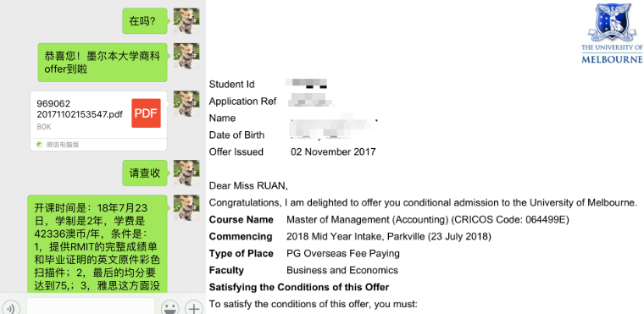The image size is (644, 314).
Task: Focus the chat message input box
Action: 91,306
